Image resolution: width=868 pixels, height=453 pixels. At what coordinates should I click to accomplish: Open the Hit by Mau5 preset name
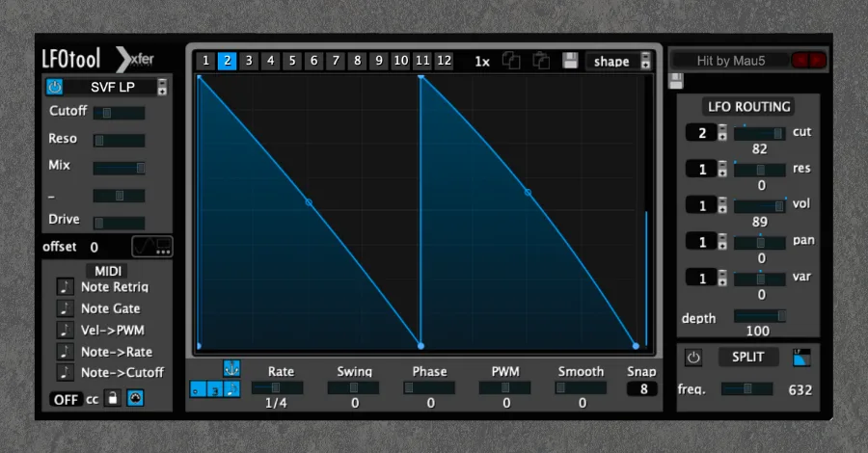pos(731,61)
